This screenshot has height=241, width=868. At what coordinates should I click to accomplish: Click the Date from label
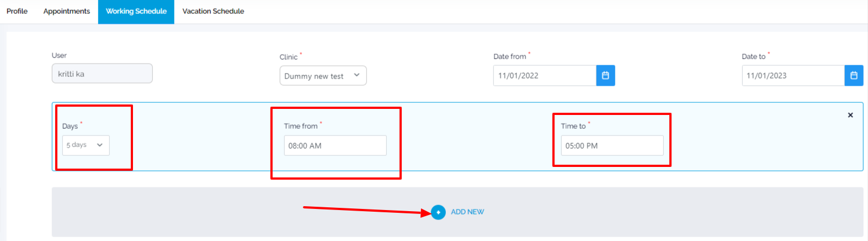tap(510, 56)
